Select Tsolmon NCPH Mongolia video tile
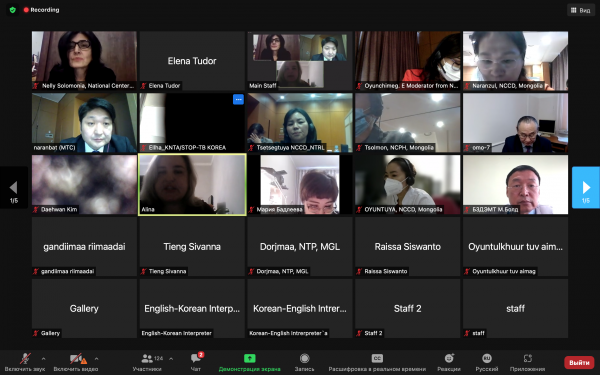The height and width of the screenshot is (375, 600). (408, 122)
